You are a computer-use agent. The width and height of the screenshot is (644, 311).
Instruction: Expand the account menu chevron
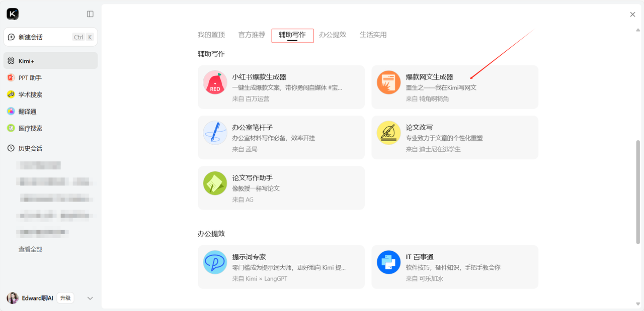click(90, 298)
